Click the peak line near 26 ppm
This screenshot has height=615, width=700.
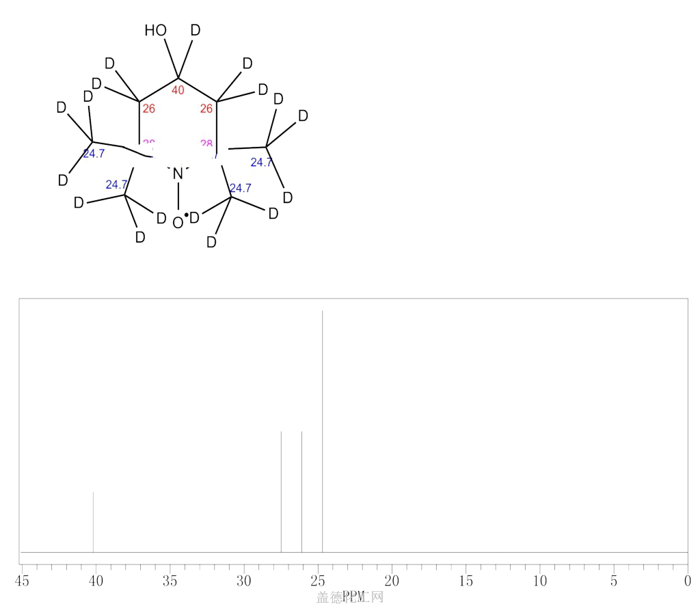click(x=301, y=492)
